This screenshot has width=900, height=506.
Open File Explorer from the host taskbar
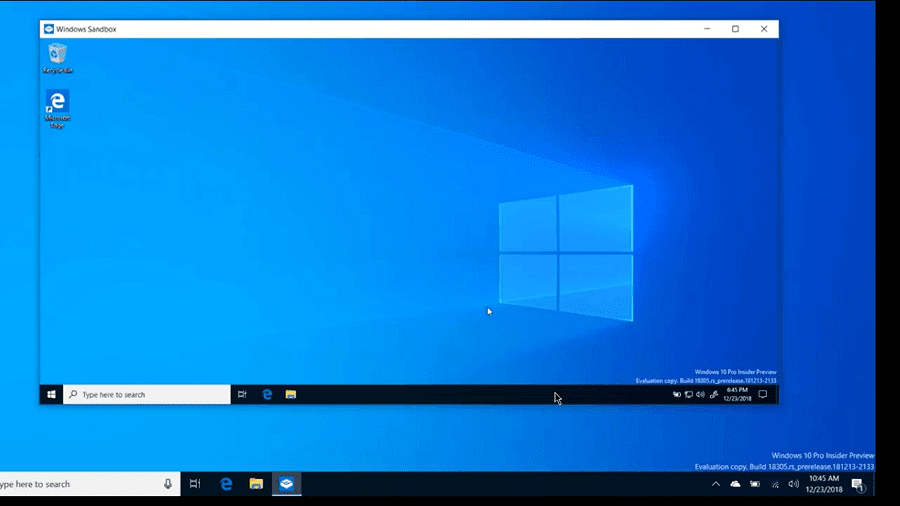point(256,484)
